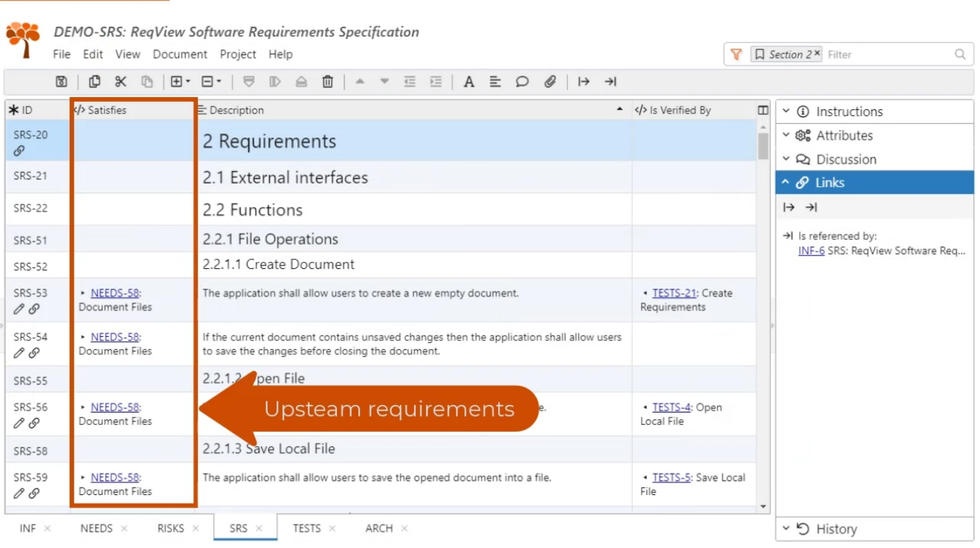Switch to the TESTS tab
The height and width of the screenshot is (548, 980).
coord(307,528)
